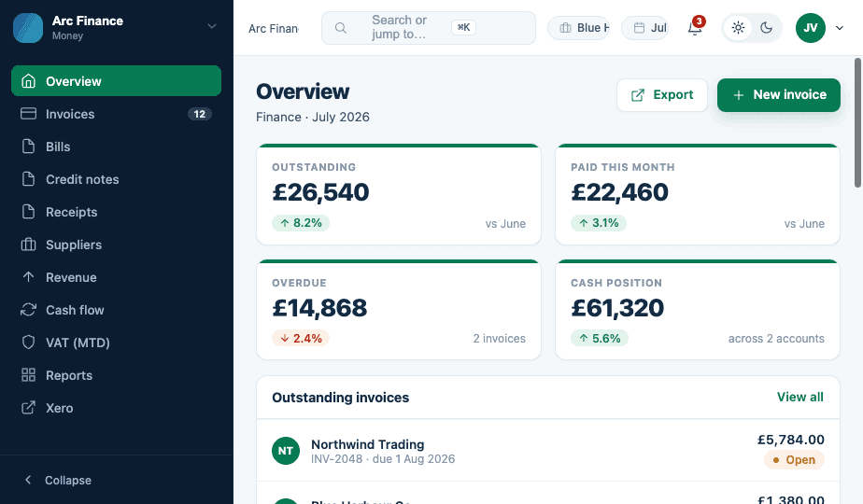
Task: Click 'across 2 accounts' text
Action: pos(776,339)
